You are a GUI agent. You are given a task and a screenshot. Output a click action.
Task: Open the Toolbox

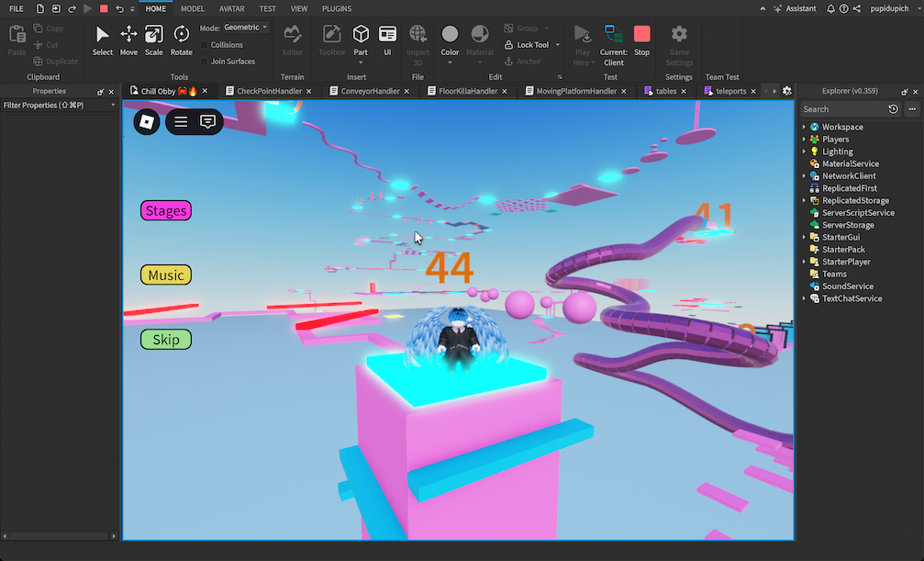coord(332,40)
